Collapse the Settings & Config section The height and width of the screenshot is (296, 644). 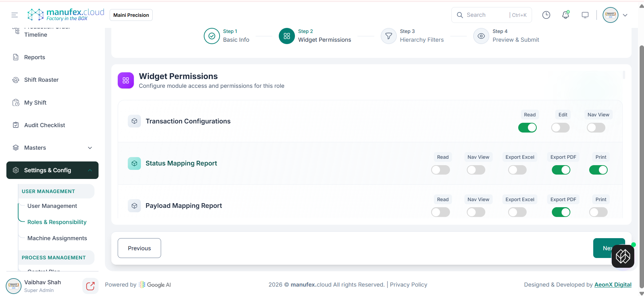click(x=90, y=170)
